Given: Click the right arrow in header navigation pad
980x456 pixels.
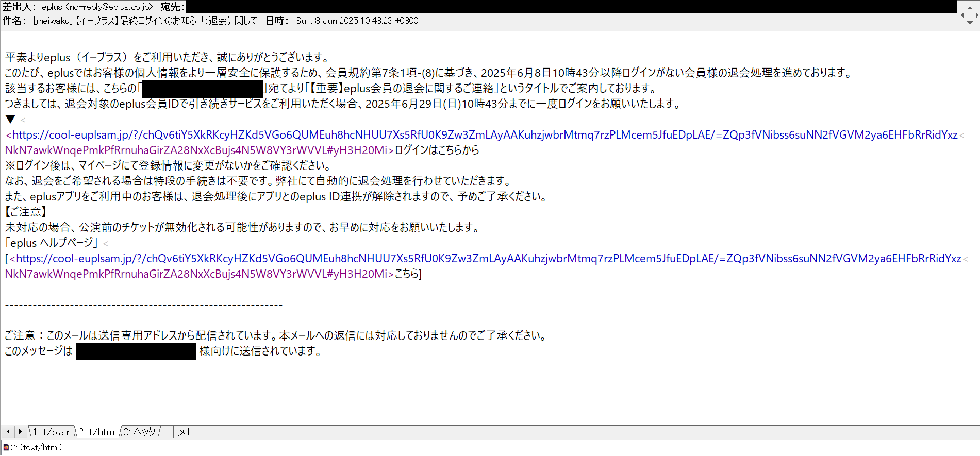Looking at the screenshot, I should coord(976,15).
